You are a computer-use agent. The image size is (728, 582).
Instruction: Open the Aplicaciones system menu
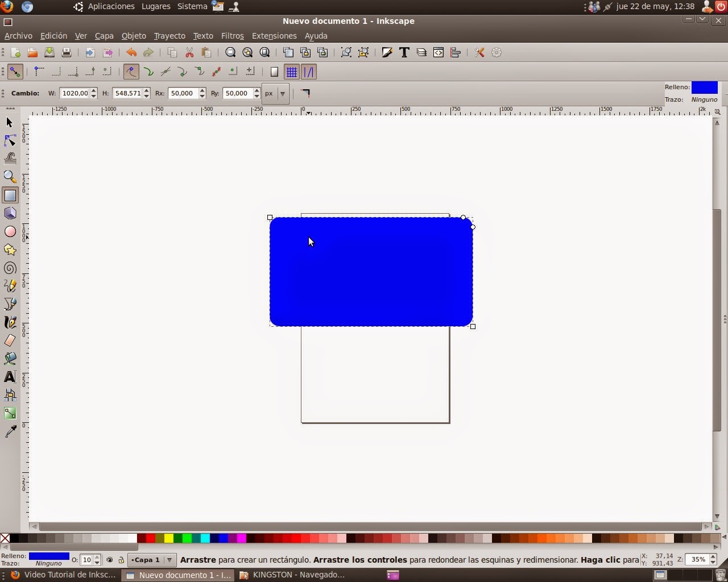point(111,6)
